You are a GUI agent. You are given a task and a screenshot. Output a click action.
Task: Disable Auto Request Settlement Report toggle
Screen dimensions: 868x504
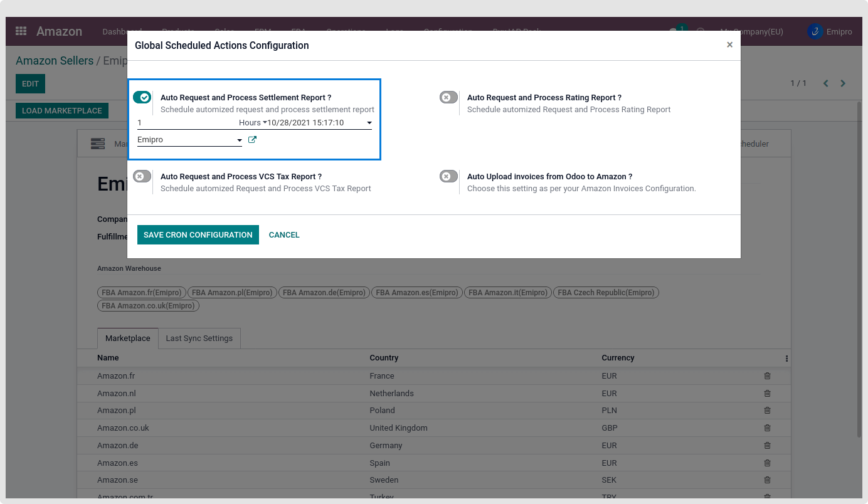(x=142, y=97)
